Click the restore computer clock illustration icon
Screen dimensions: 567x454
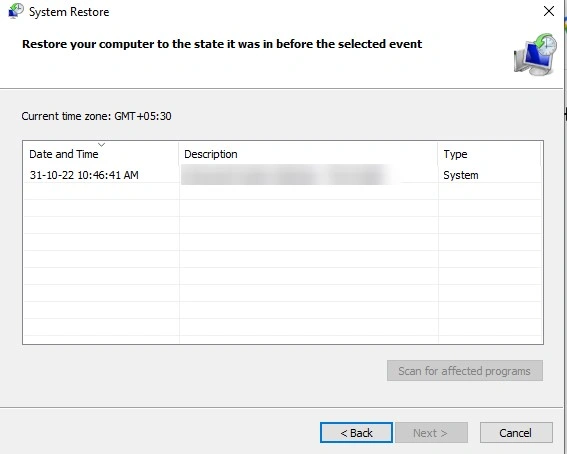click(535, 54)
